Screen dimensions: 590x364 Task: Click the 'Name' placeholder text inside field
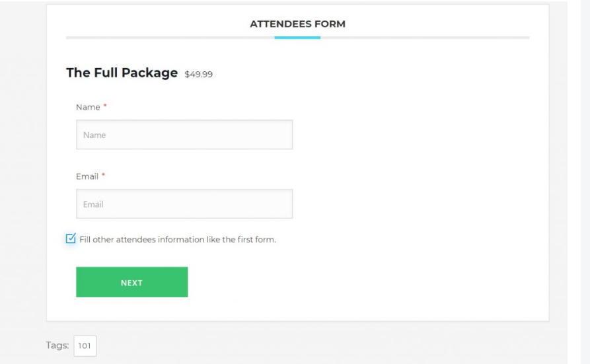94,135
